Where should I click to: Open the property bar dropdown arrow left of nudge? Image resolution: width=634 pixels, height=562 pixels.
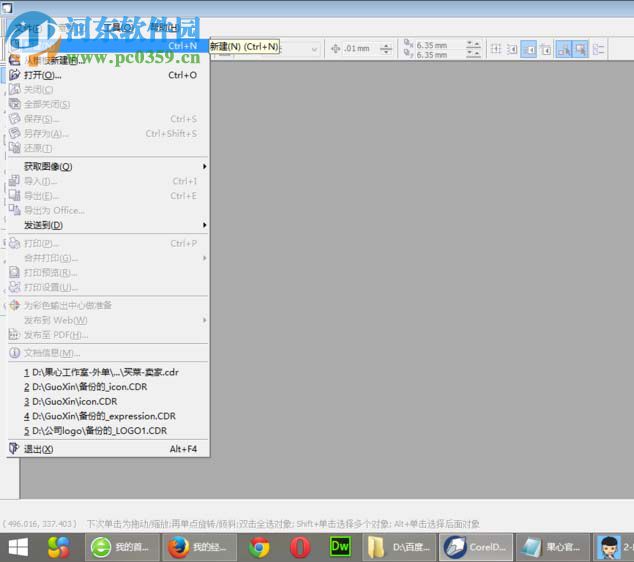point(314,49)
